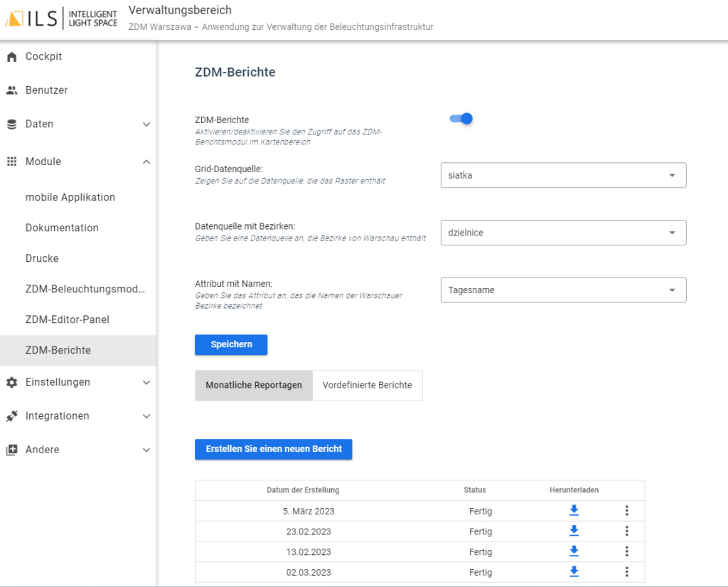Open Cockpit via the home icon
This screenshot has width=728, height=587.
[11, 57]
